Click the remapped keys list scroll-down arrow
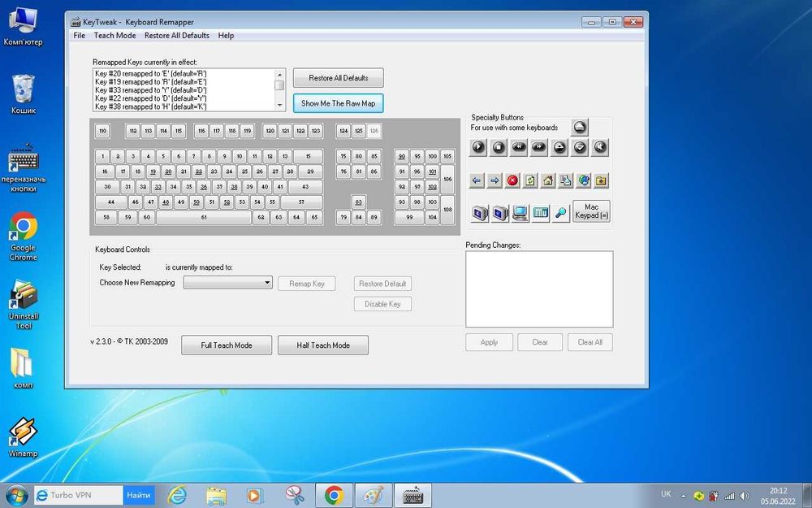812x508 pixels. click(x=279, y=105)
